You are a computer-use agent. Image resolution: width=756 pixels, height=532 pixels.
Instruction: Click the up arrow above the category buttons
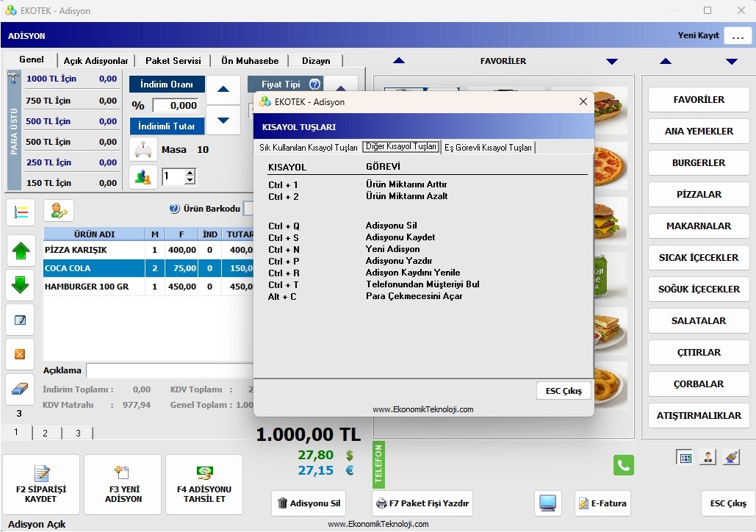click(666, 61)
